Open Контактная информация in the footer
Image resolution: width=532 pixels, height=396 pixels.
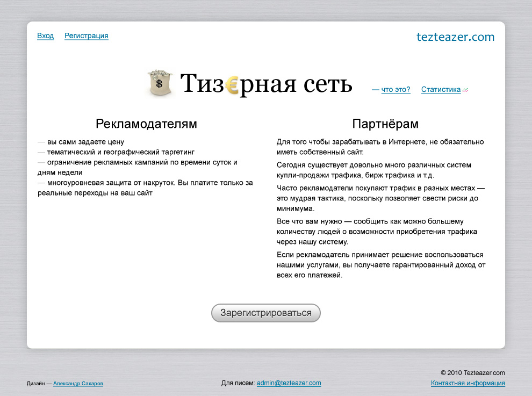pyautogui.click(x=468, y=383)
